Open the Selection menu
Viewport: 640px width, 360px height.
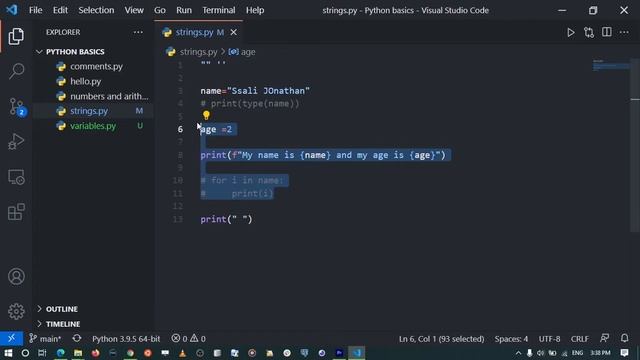point(96,10)
